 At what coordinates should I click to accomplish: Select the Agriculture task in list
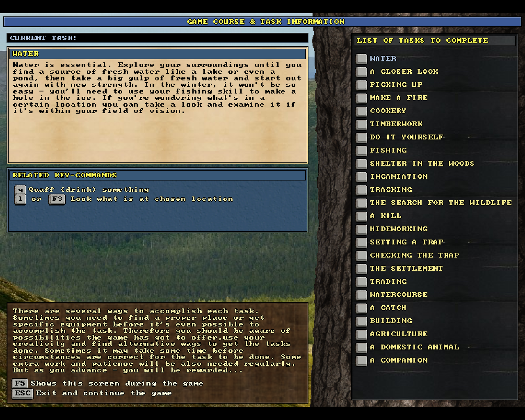point(398,334)
